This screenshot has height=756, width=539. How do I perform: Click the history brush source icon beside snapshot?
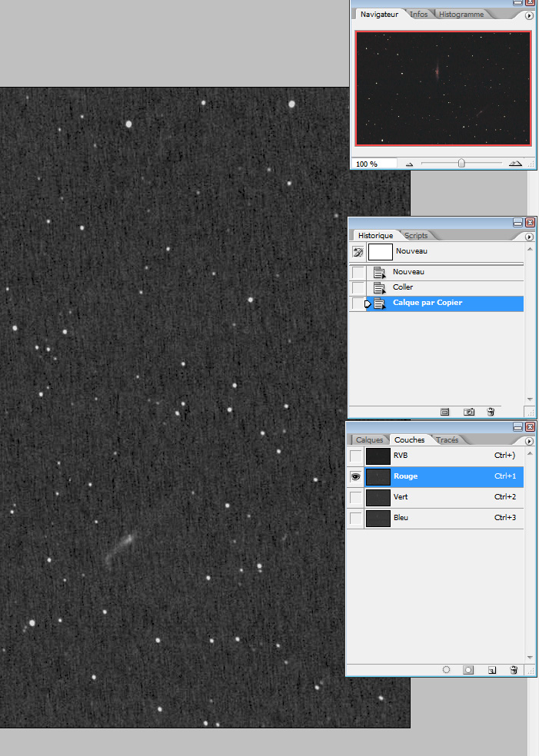[358, 252]
